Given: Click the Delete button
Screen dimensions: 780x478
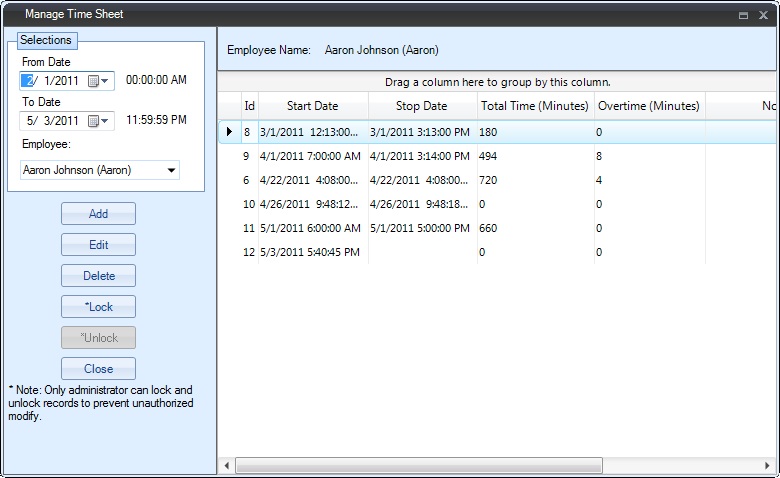Looking at the screenshot, I should click(98, 276).
